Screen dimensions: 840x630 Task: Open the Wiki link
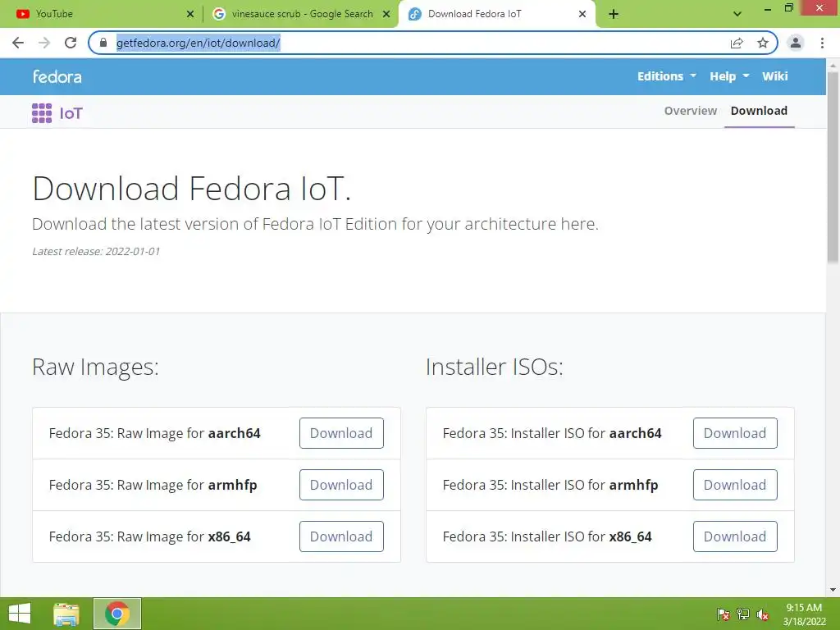774,76
